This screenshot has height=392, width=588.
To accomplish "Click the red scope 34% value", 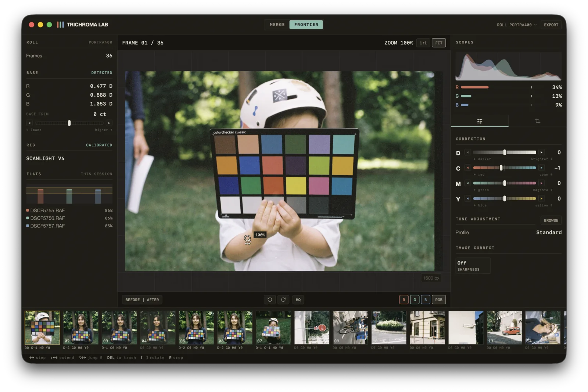I will click(557, 87).
